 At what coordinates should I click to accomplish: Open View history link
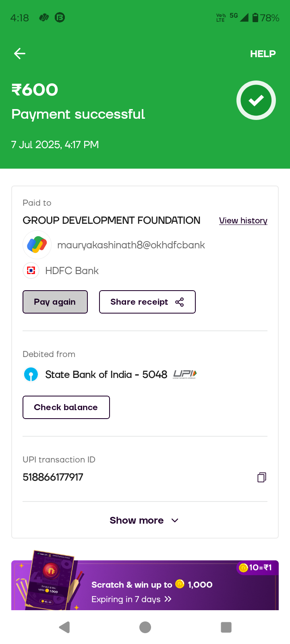pos(243,221)
